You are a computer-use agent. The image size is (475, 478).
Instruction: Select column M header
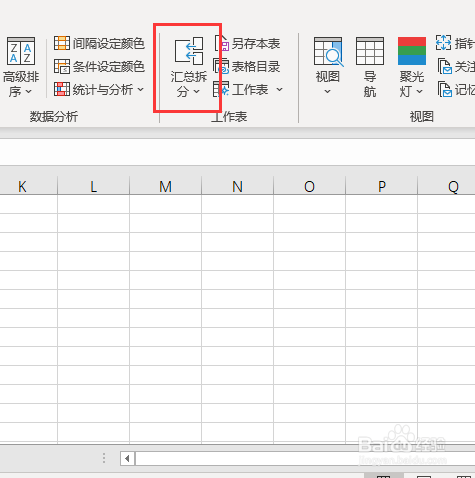pyautogui.click(x=166, y=186)
